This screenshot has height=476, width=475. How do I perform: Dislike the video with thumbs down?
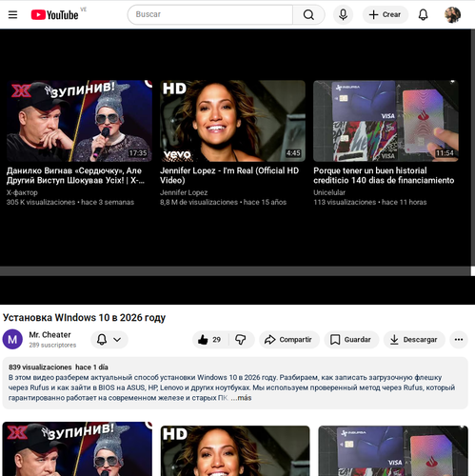(x=241, y=340)
